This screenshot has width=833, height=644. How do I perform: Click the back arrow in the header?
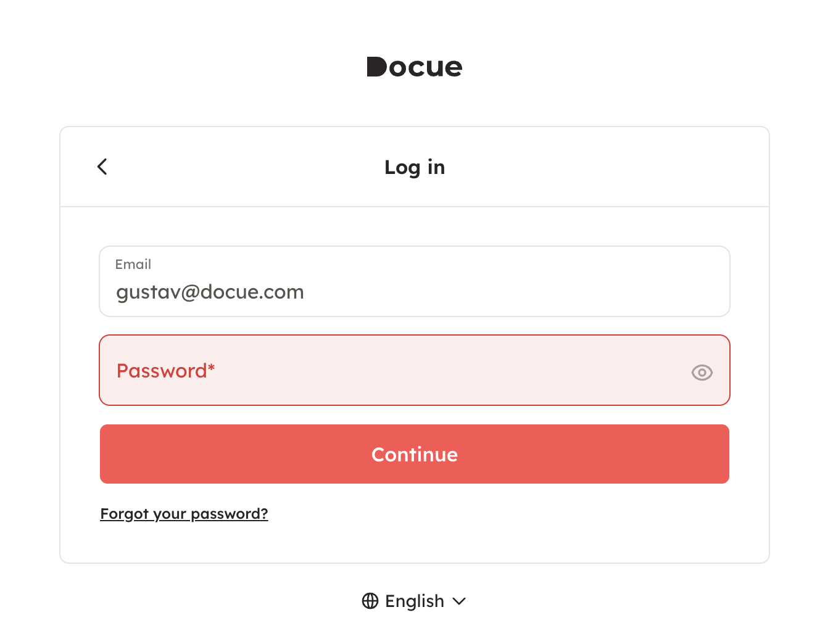tap(102, 167)
